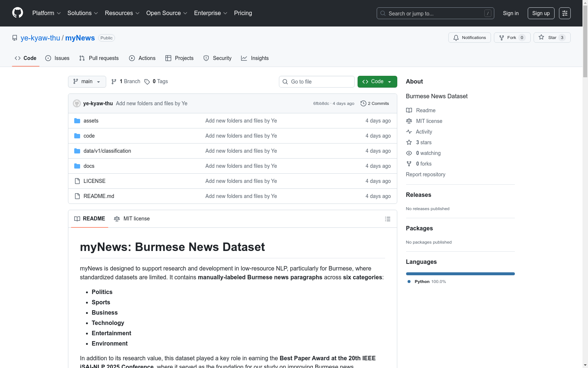Open the data/v1/classification folder icon
This screenshot has height=368, width=588.
pos(77,151)
